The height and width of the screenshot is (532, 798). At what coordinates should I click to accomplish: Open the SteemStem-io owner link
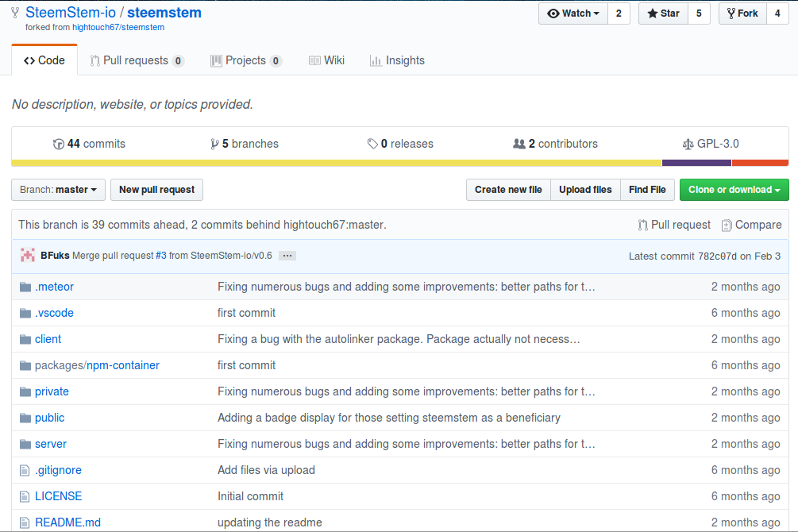pos(71,12)
